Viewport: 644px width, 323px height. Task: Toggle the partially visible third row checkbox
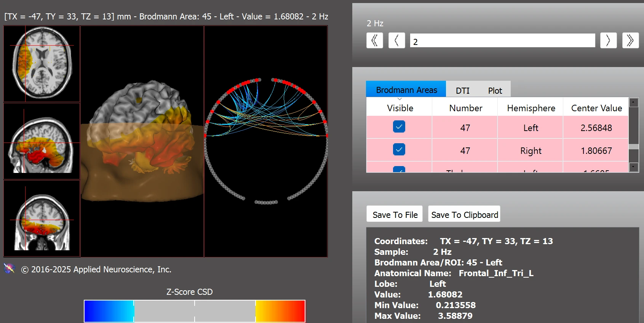pos(399,169)
